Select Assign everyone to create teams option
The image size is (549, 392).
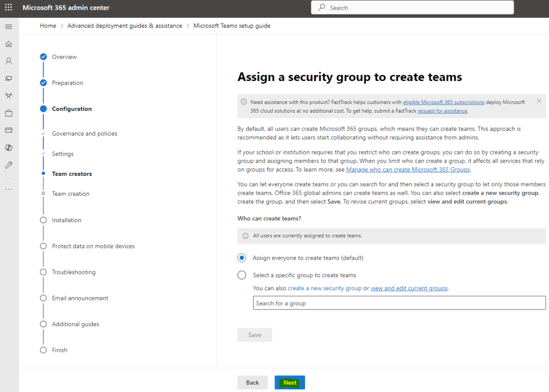(242, 258)
